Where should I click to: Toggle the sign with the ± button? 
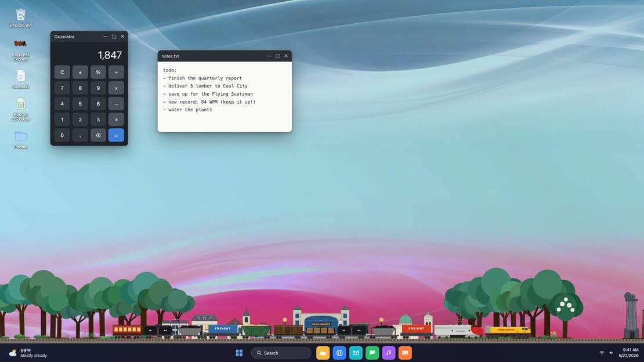click(x=80, y=73)
